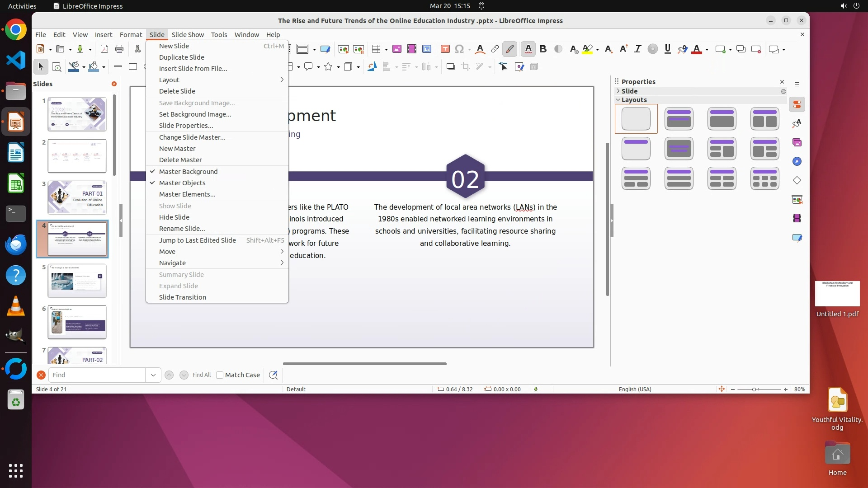
Task: Select the Slide Transition entry
Action: point(182,297)
